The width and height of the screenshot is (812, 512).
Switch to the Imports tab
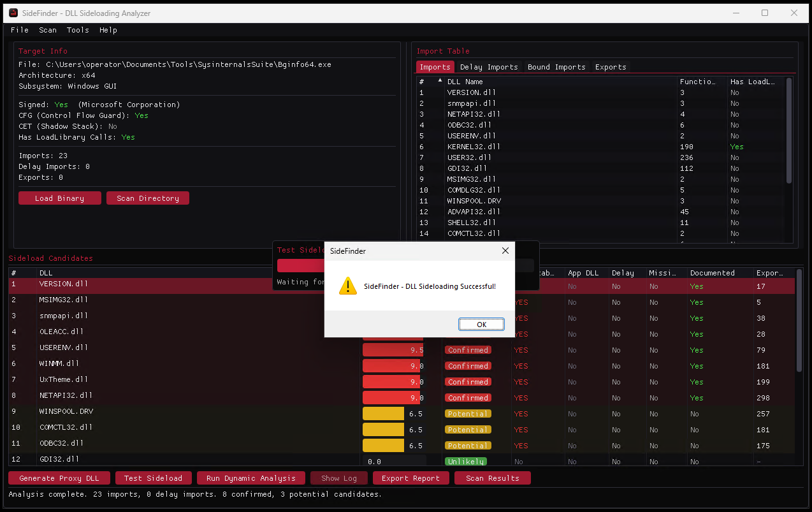[435, 67]
